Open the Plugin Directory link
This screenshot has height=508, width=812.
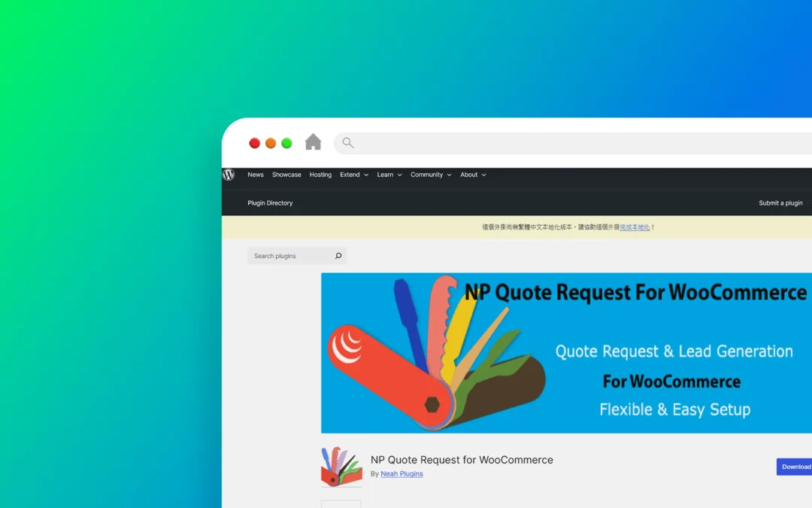[270, 203]
